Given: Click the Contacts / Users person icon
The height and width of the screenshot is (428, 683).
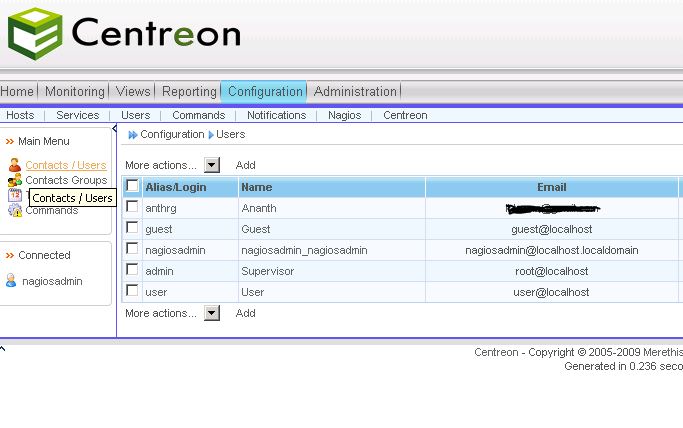Looking at the screenshot, I should [x=15, y=165].
